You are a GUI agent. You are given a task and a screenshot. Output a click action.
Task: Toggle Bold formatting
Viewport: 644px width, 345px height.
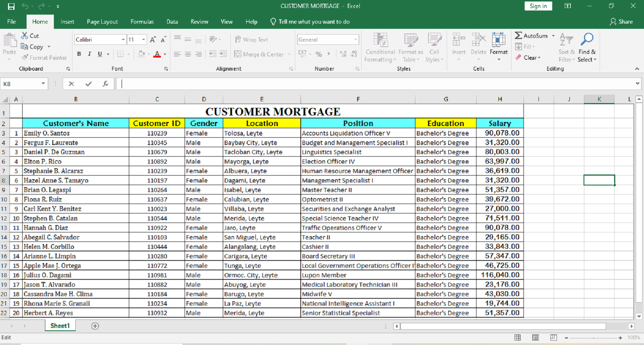(x=79, y=54)
